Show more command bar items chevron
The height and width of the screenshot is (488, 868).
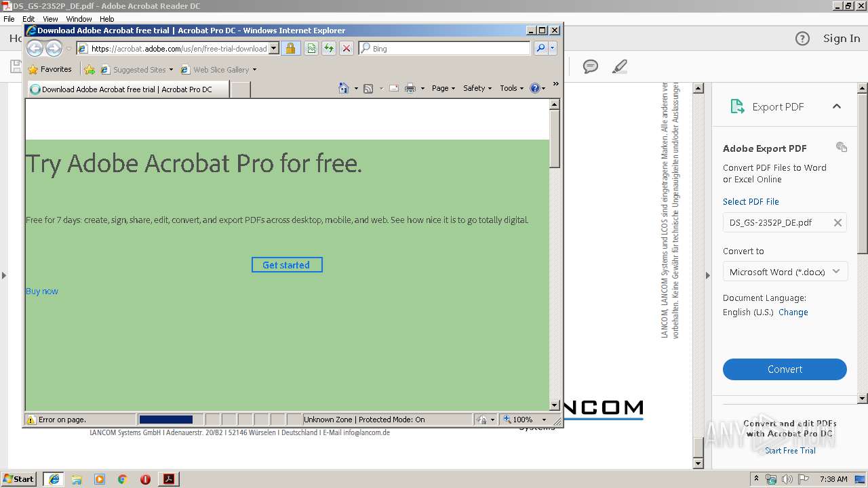tap(556, 84)
